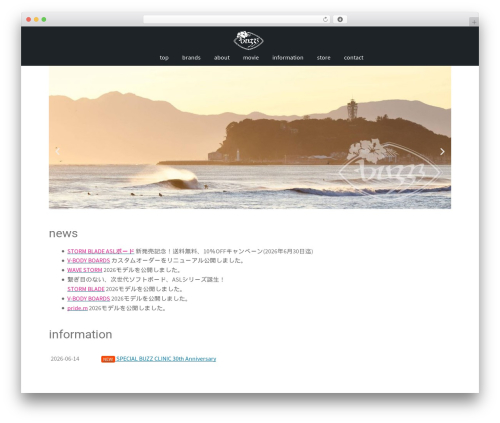Open SPECIAL BUZZ CLINIC 30th Anniversary link

[166, 359]
